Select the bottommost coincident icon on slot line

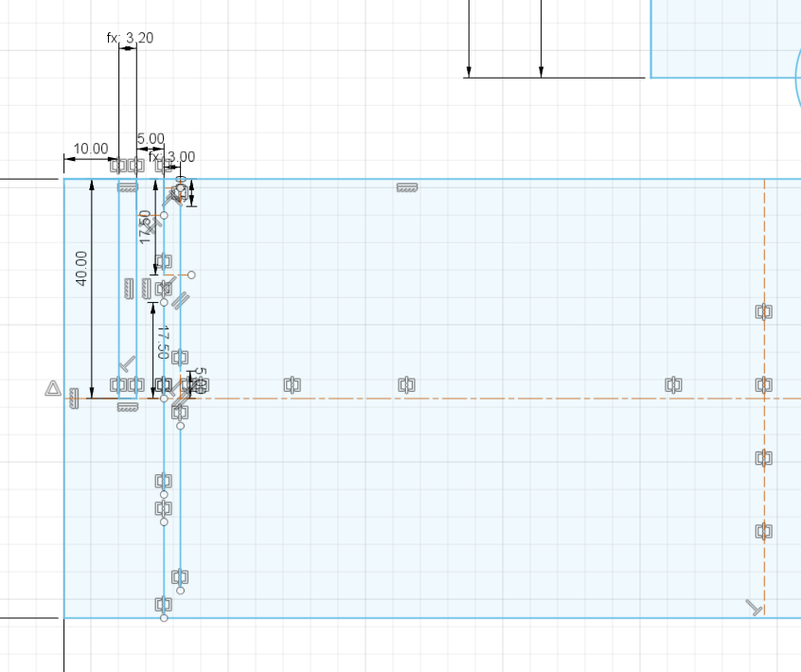coord(164,603)
